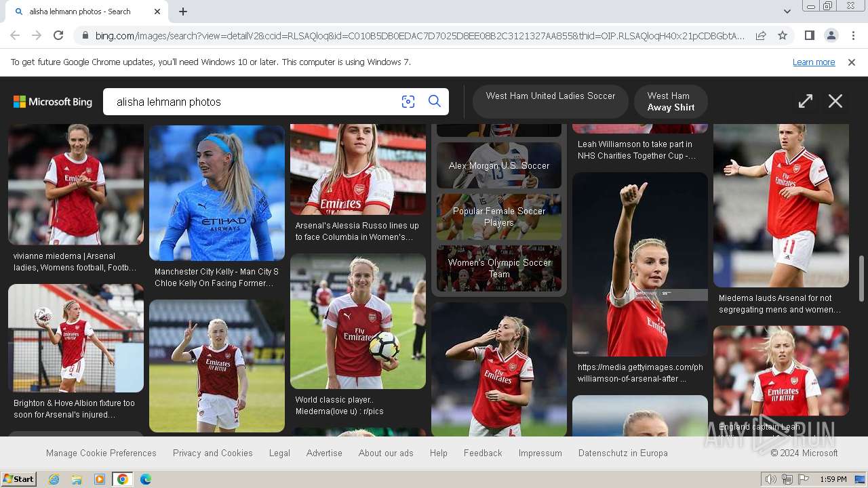Screen dimensions: 868x488
Task: View site information lock icon
Action: (x=85, y=35)
